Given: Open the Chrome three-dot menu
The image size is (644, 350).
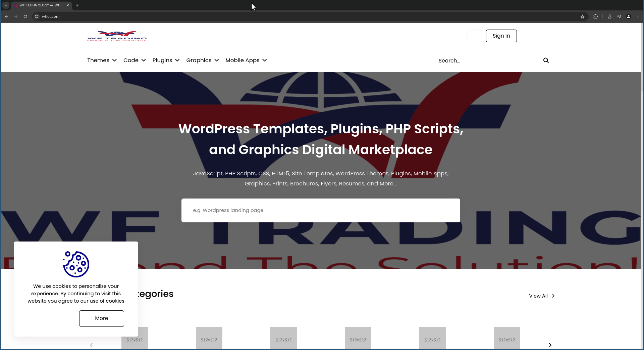Looking at the screenshot, I should [638, 16].
